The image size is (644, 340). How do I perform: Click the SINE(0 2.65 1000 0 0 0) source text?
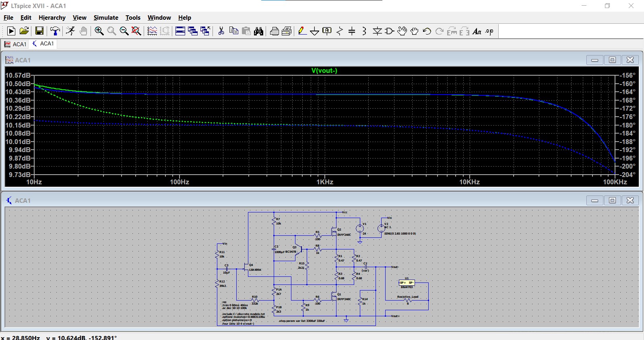click(400, 233)
